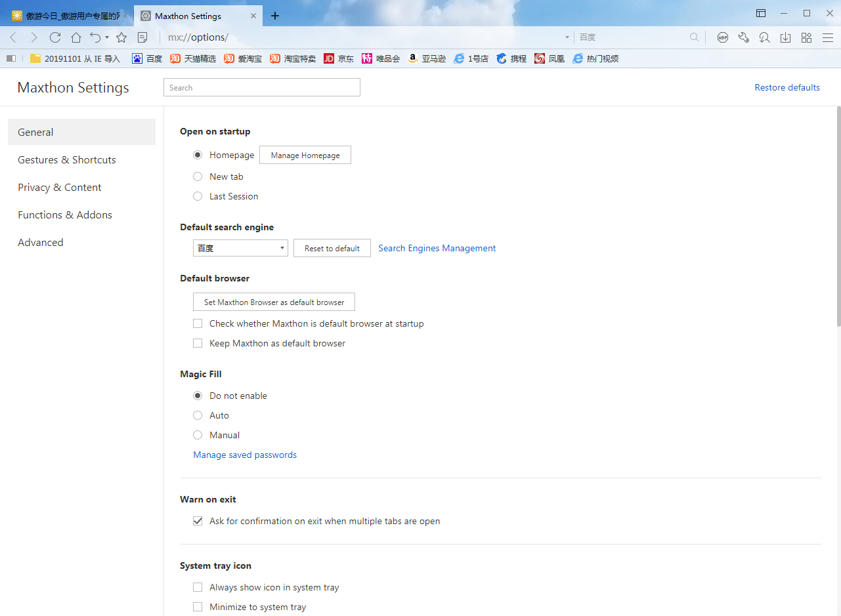The width and height of the screenshot is (841, 616).
Task: Enable Minimize to system tray
Action: click(198, 607)
